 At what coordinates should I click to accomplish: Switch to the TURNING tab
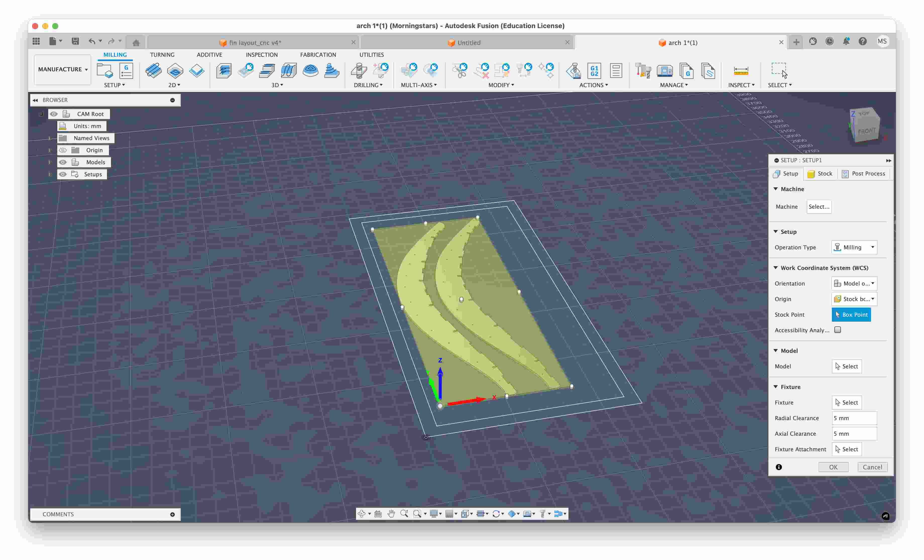click(162, 54)
